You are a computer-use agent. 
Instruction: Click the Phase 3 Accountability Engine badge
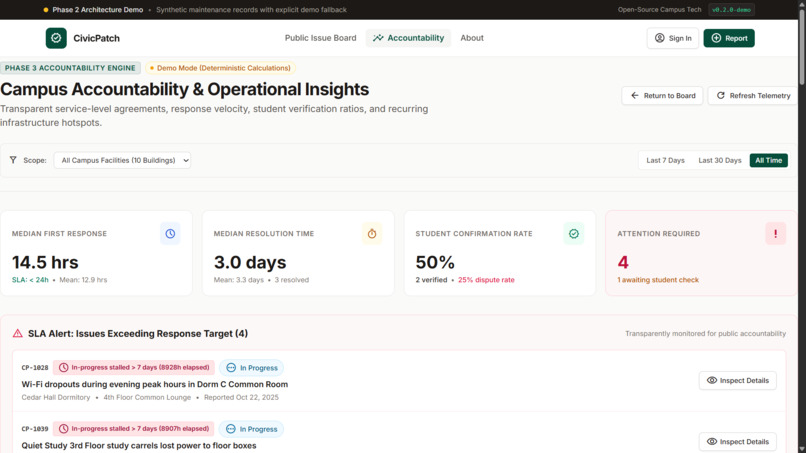point(70,68)
